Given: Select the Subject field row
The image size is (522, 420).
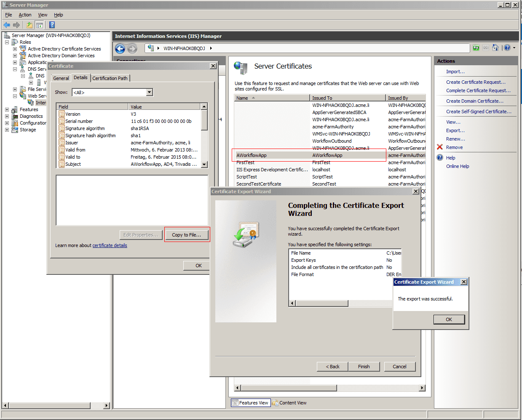Looking at the screenshot, I should tap(73, 164).
